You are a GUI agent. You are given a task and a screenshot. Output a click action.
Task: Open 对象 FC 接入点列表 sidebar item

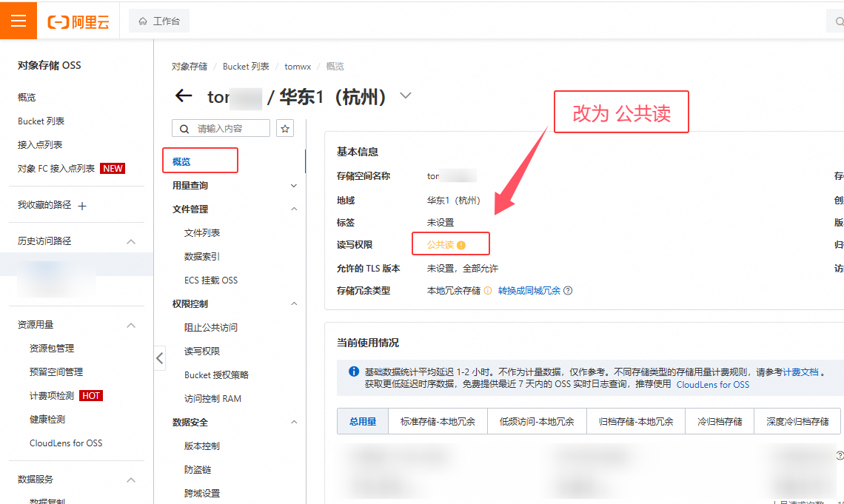[56, 168]
